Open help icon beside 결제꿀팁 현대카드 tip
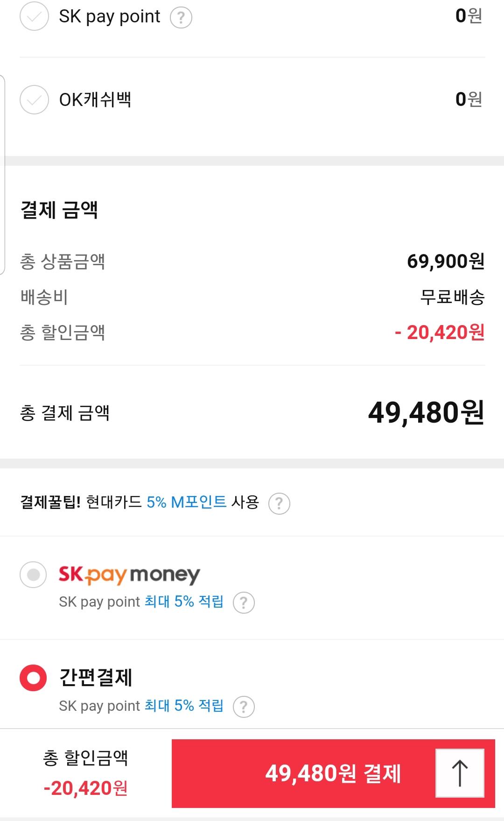 pyautogui.click(x=279, y=503)
